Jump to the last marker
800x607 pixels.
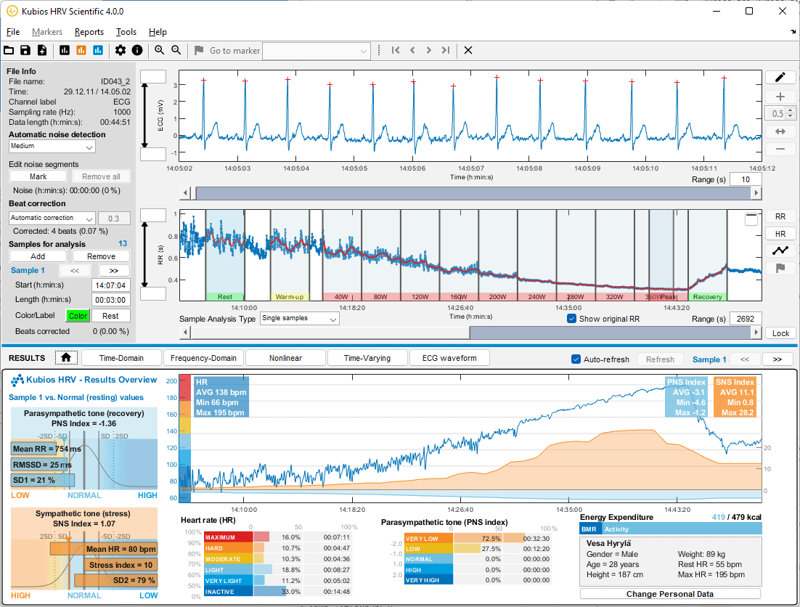coord(445,50)
